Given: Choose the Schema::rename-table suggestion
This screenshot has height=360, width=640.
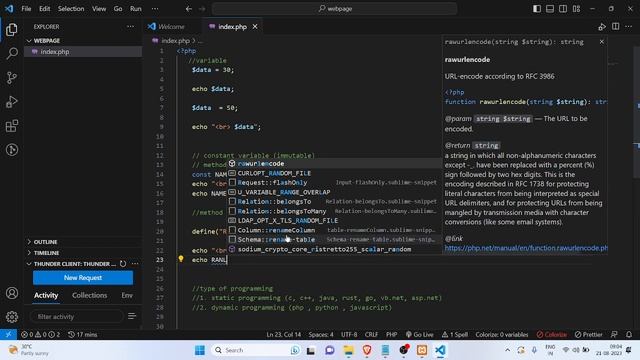Looking at the screenshot, I should 334,240.
